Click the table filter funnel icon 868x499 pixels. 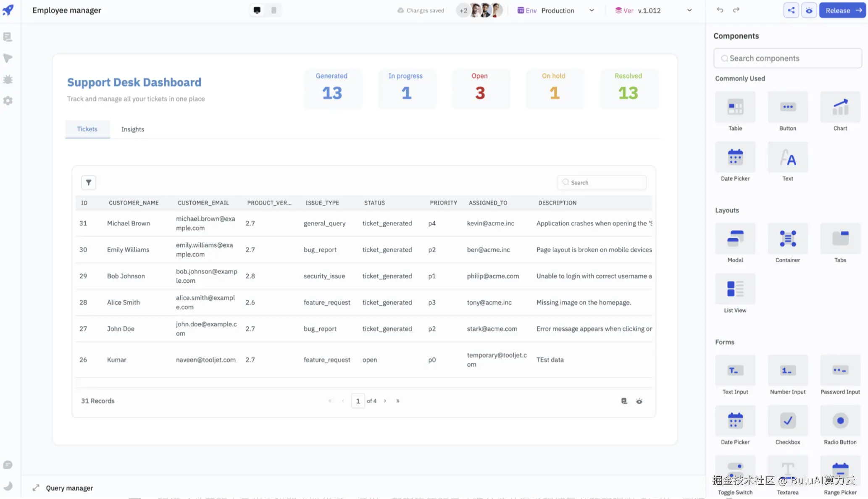(88, 183)
